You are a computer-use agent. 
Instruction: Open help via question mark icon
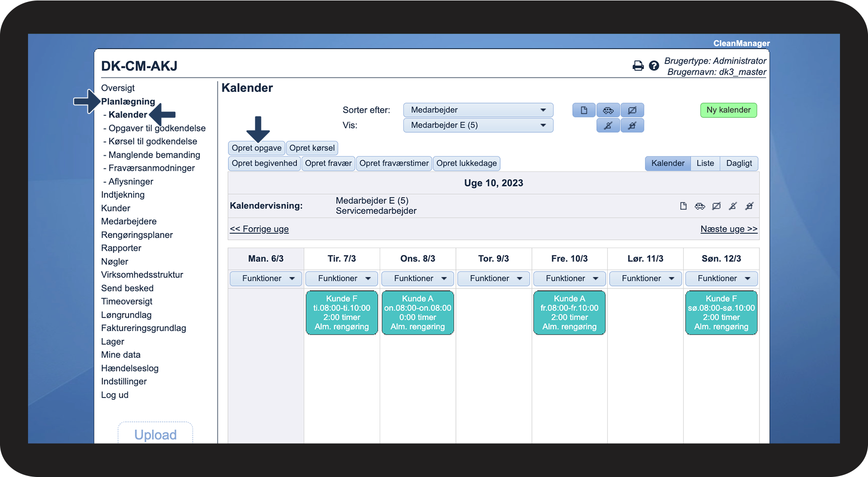click(654, 66)
